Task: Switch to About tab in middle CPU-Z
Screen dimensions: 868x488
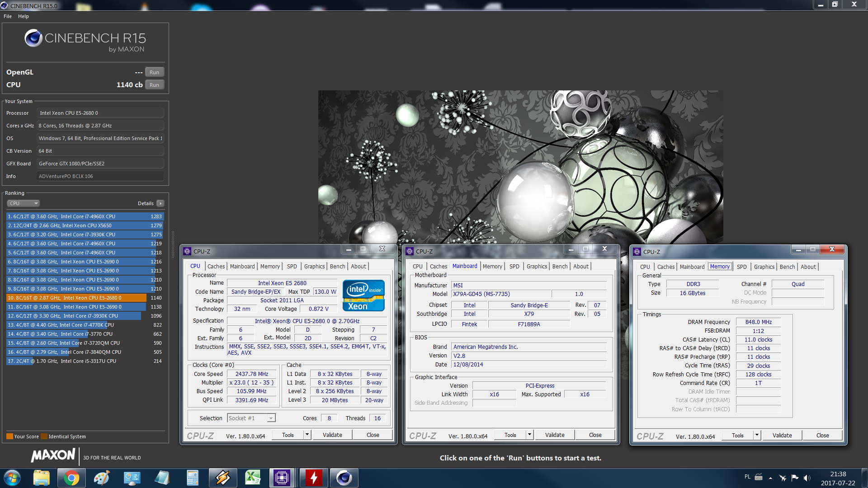Action: pyautogui.click(x=581, y=267)
